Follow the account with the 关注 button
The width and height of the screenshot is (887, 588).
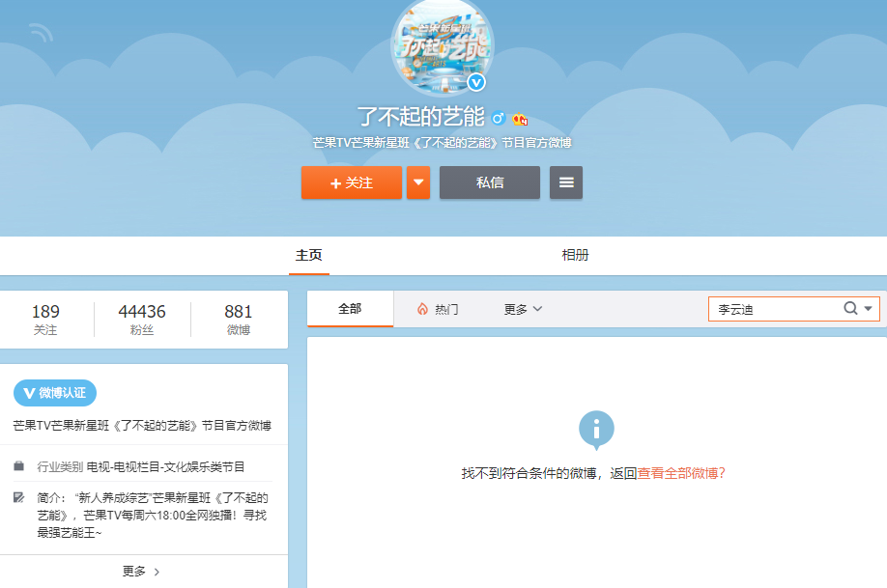click(x=352, y=182)
